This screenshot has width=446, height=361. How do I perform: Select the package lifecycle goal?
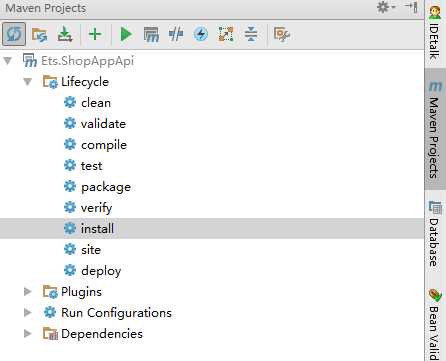[106, 187]
